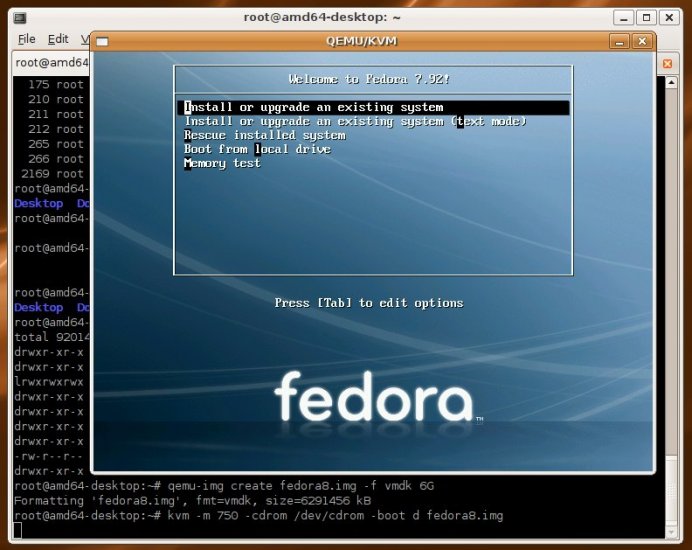Click the terminal scrollbar down arrow
This screenshot has height=550, width=692.
point(671,532)
